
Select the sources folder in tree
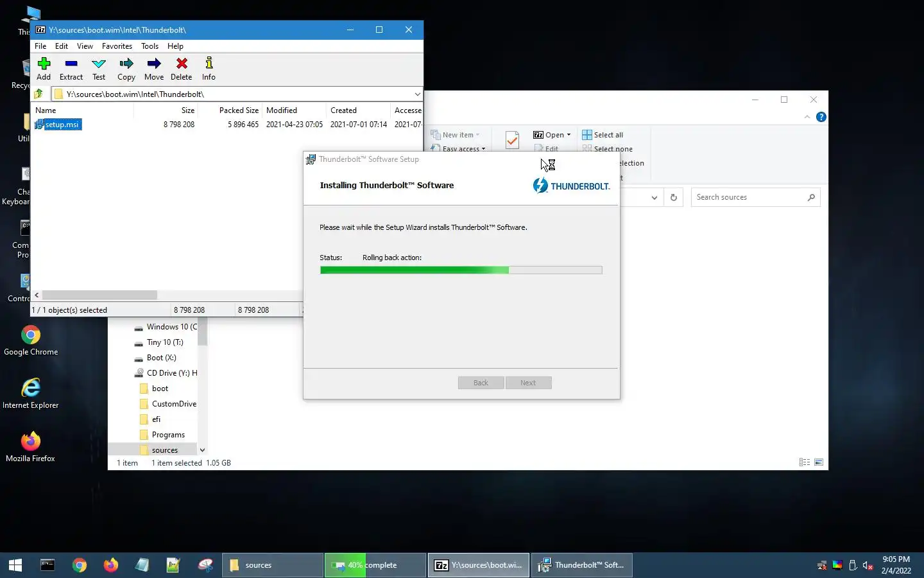pos(158,450)
